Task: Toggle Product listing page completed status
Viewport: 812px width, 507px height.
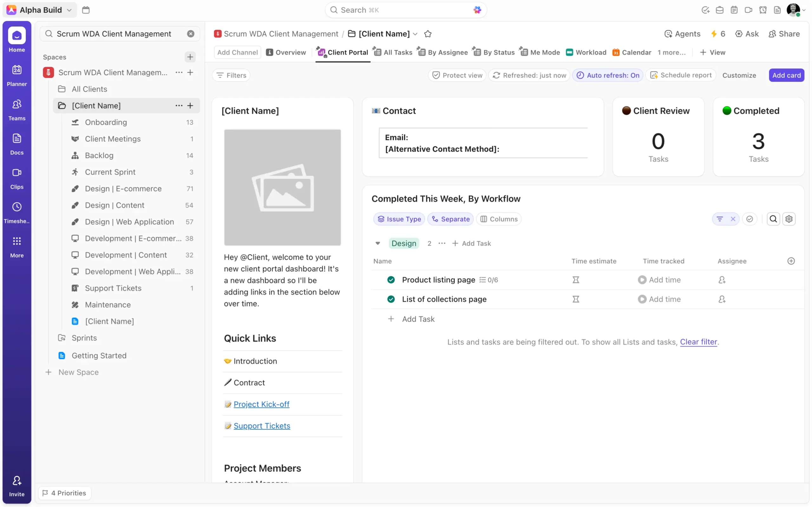Action: point(391,280)
